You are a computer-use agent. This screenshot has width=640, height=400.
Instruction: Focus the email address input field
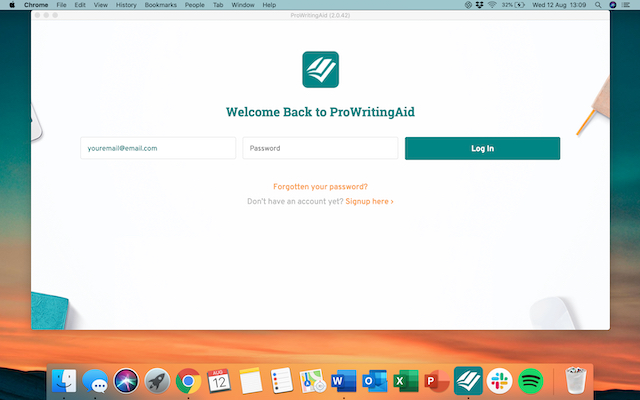(158, 148)
